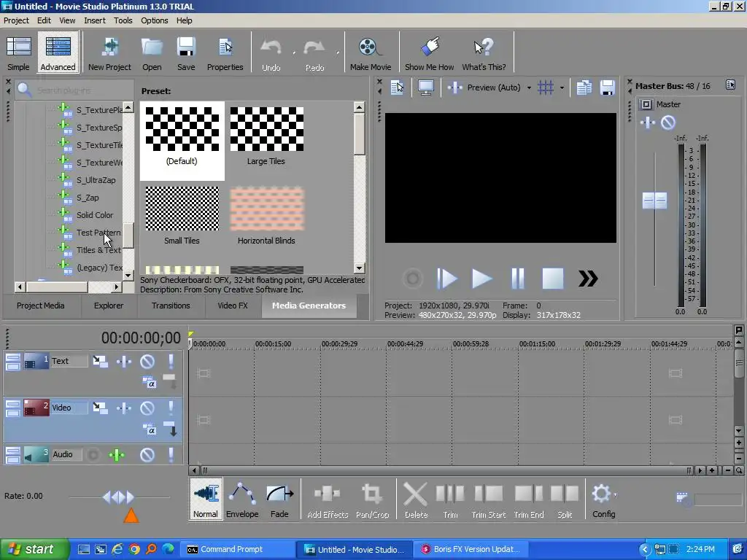Screen dimensions: 747x560
Task: Adjust the playback Rate slider
Action: point(119,497)
